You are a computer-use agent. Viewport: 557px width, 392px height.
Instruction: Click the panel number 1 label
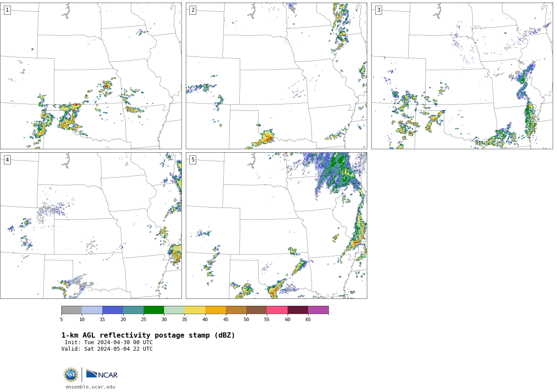pyautogui.click(x=7, y=10)
